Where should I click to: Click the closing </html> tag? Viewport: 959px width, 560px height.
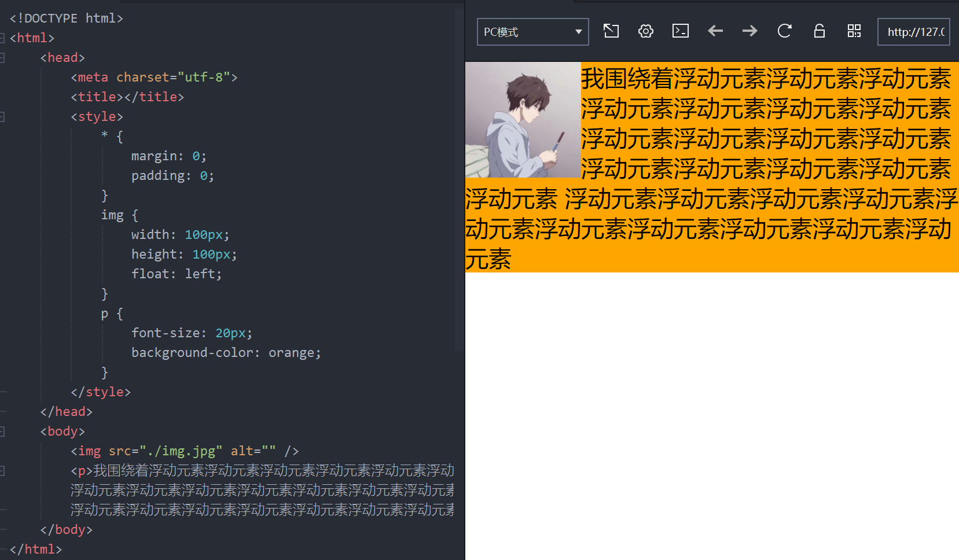coord(36,549)
